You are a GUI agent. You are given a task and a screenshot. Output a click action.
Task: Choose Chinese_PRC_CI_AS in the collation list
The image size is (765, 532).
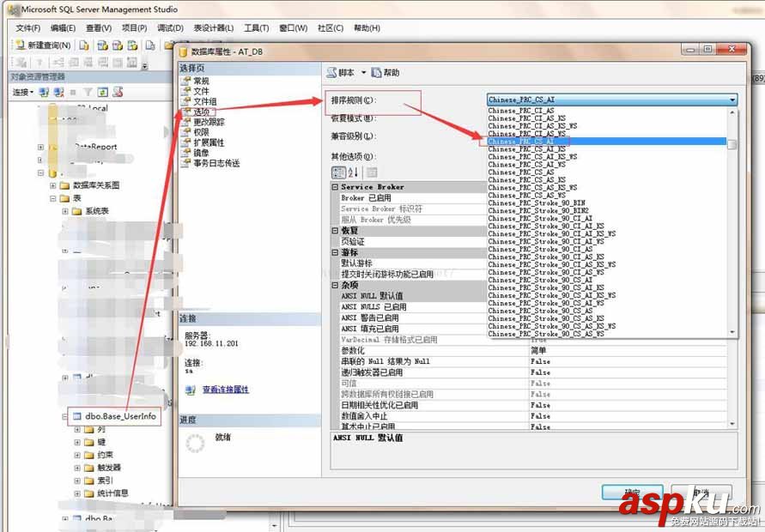520,111
